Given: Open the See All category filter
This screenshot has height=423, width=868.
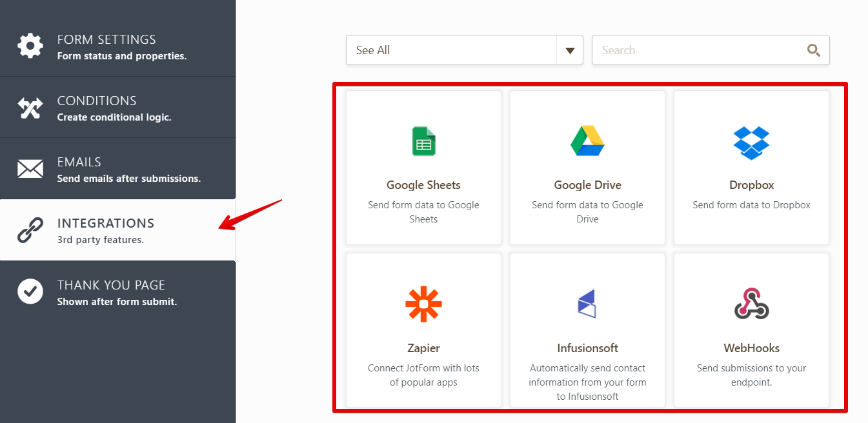Looking at the screenshot, I should tap(465, 50).
